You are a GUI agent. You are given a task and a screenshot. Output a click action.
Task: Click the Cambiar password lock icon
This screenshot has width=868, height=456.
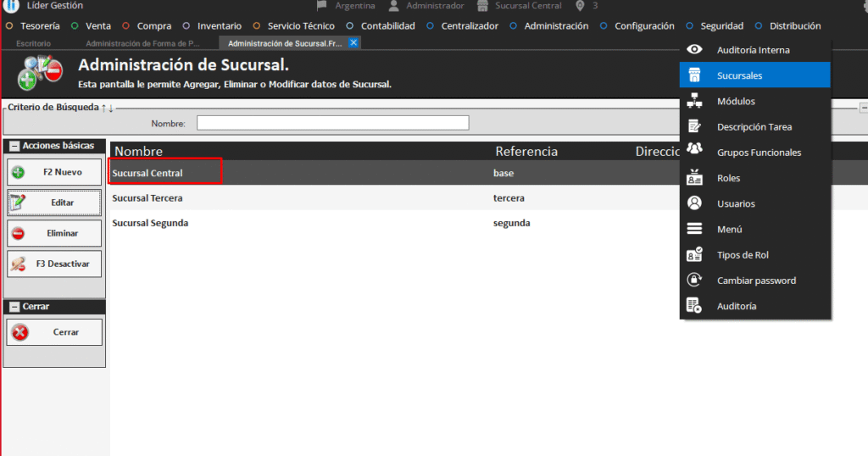click(x=694, y=281)
